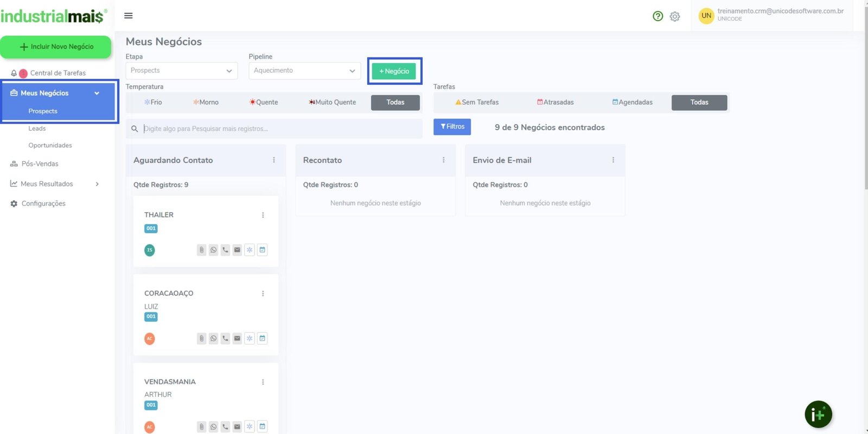
Task: Open Pós-Vendas from the sidebar
Action: 40,164
